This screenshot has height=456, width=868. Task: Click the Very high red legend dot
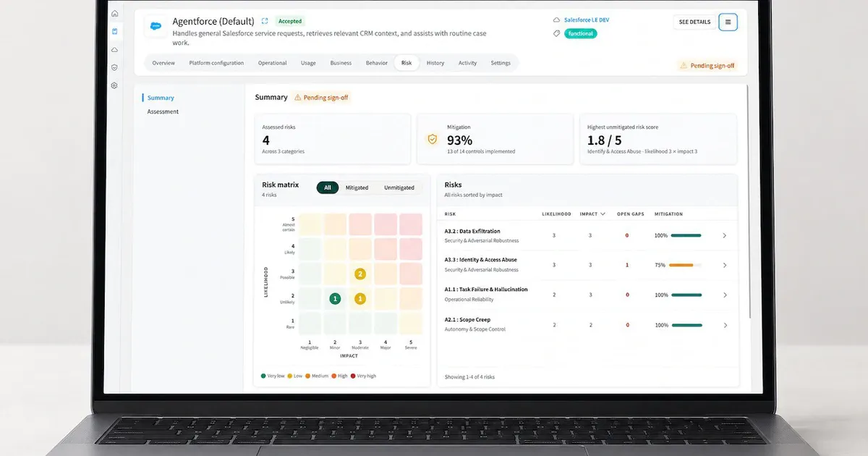[x=352, y=376]
